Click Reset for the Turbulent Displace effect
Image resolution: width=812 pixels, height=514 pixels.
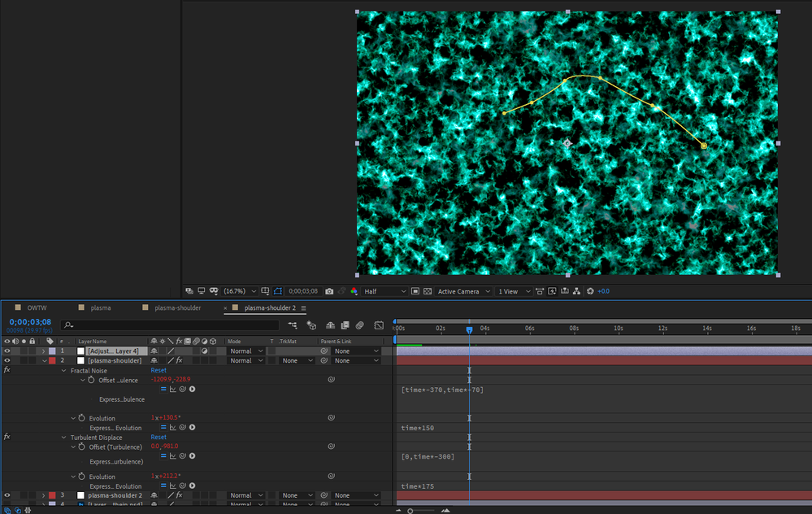point(158,437)
